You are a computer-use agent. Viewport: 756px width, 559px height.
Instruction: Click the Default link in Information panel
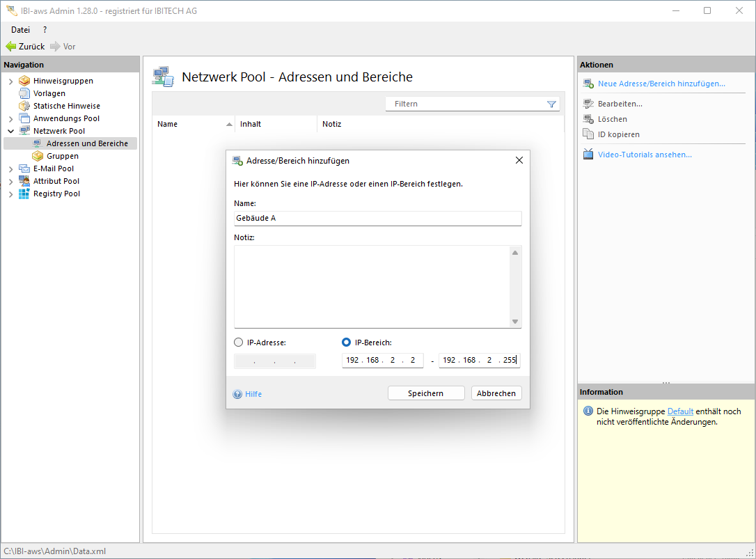point(680,411)
